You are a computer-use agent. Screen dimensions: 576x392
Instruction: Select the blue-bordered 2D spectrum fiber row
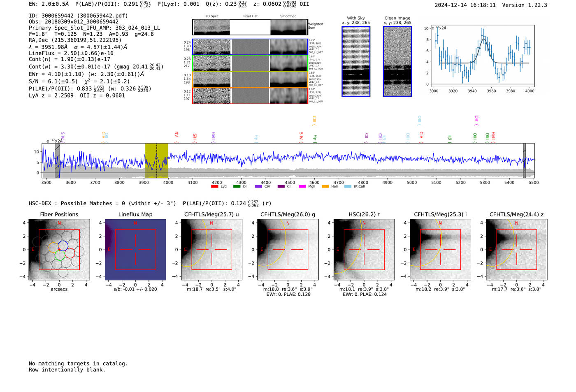(250, 47)
